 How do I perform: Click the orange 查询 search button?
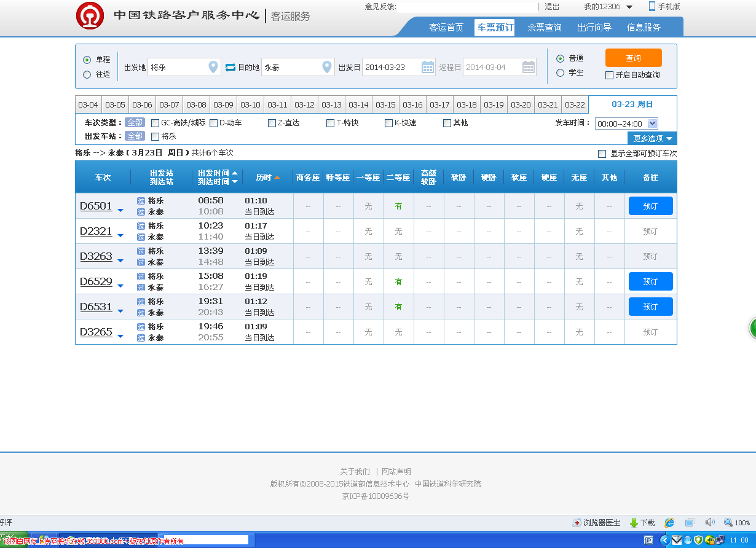point(634,58)
